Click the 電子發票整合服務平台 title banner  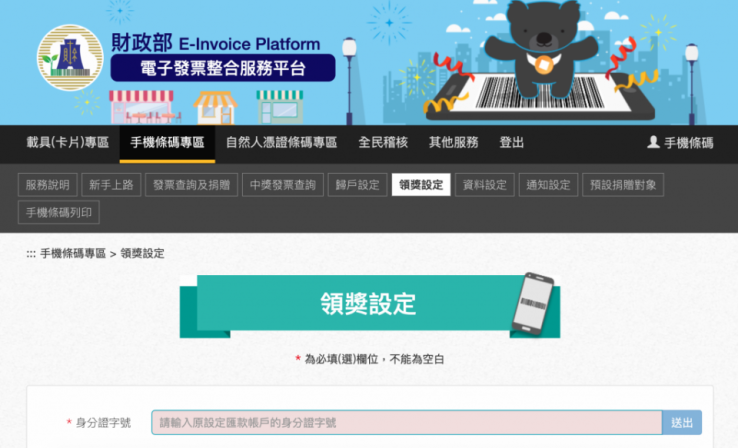pos(222,69)
